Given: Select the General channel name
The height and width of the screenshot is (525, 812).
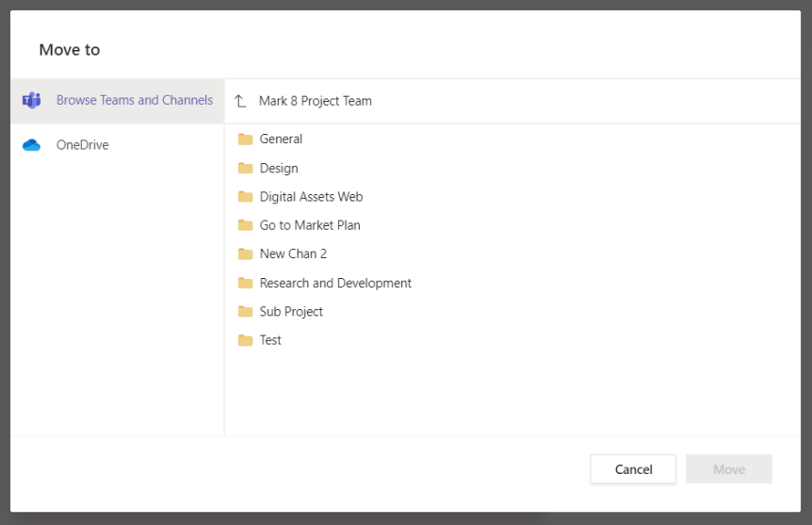Looking at the screenshot, I should [281, 139].
